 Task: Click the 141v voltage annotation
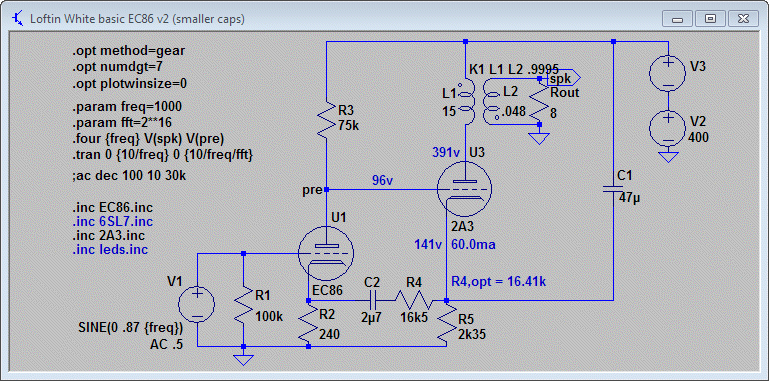coord(429,245)
